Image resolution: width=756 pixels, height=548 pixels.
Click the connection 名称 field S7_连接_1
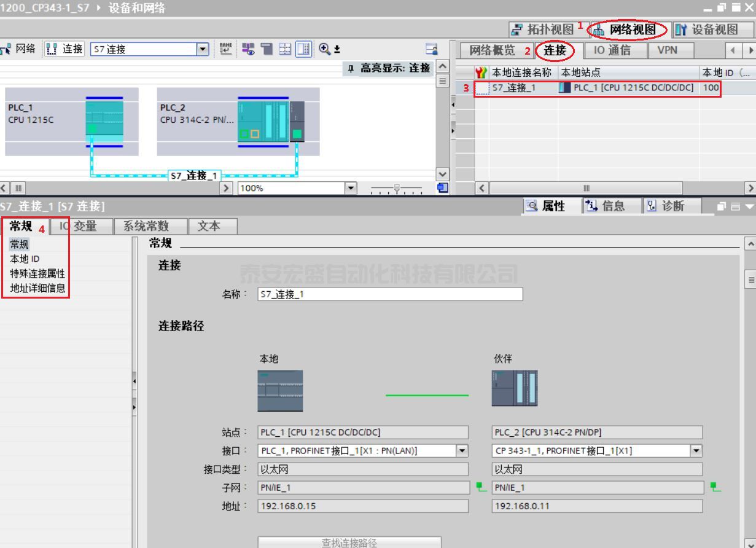pos(390,294)
